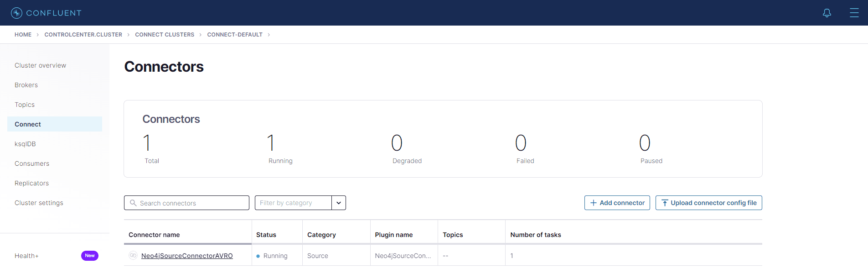
Task: Open the hamburger menu in header
Action: [x=854, y=13]
